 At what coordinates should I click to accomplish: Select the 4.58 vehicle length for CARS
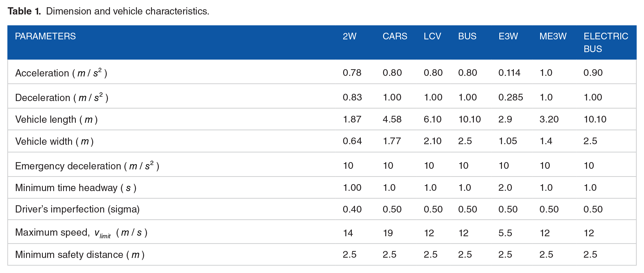[392, 119]
